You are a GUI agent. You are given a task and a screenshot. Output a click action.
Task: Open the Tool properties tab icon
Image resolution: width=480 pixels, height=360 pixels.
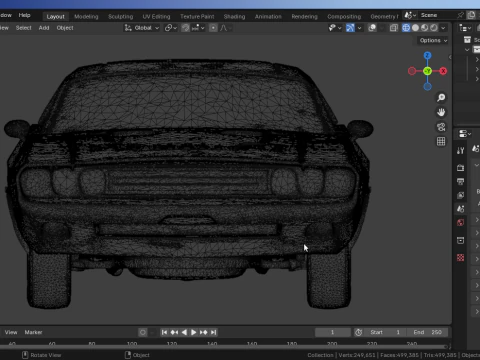[x=461, y=151]
